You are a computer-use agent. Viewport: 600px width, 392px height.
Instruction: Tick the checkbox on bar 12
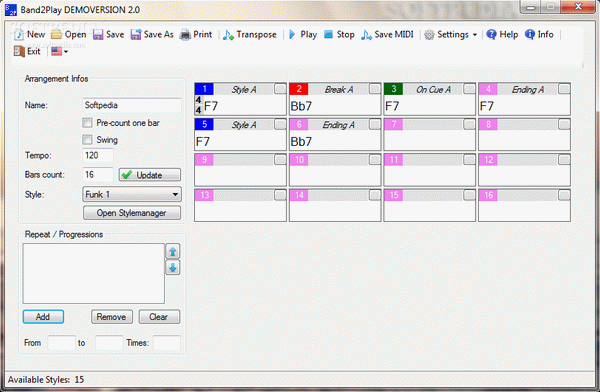(564, 160)
